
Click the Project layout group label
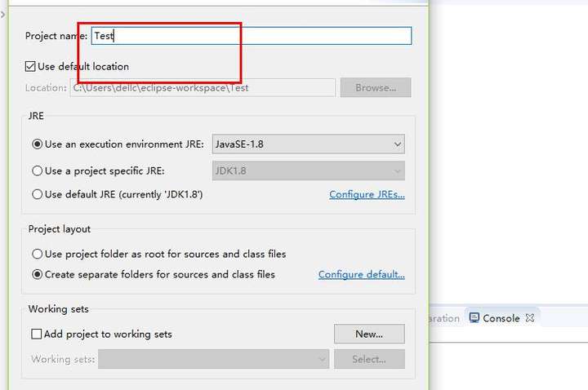pos(60,229)
